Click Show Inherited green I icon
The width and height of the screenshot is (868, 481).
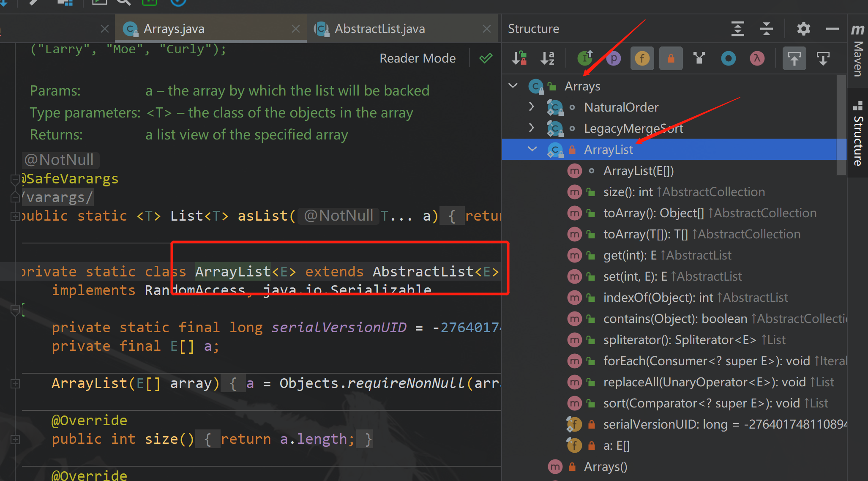[585, 58]
